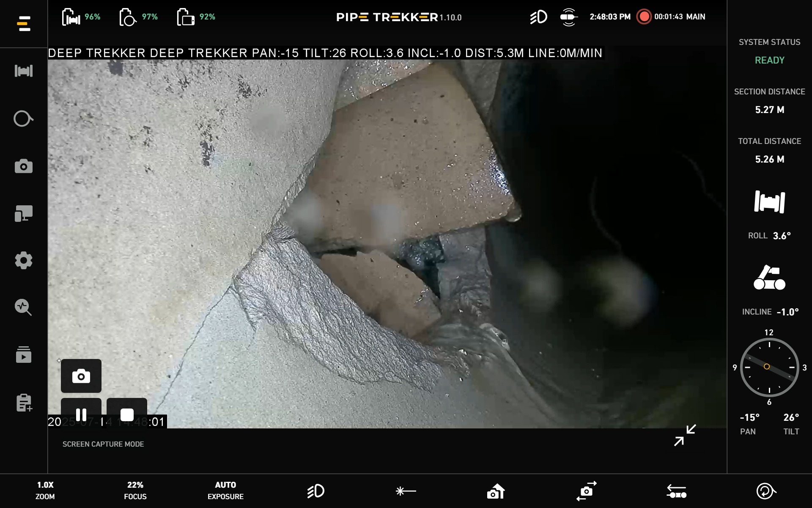
Task: Switch cameras with the camera swap control
Action: coord(586,491)
